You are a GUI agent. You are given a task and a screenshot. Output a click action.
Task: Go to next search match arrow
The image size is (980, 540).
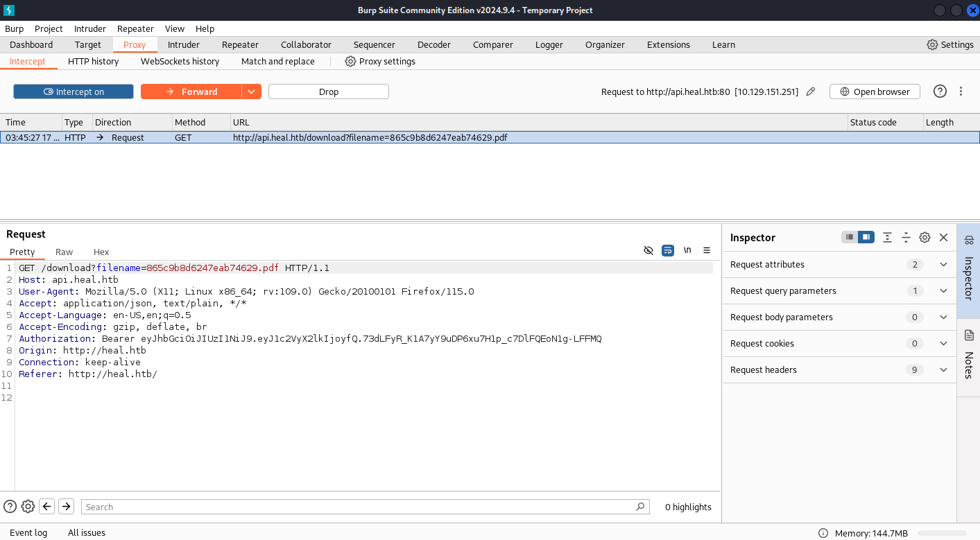click(66, 507)
